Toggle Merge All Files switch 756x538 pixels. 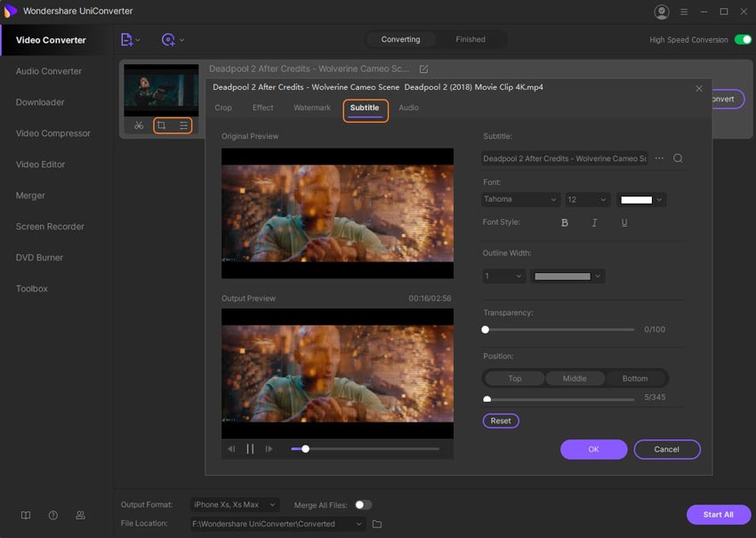click(x=364, y=505)
